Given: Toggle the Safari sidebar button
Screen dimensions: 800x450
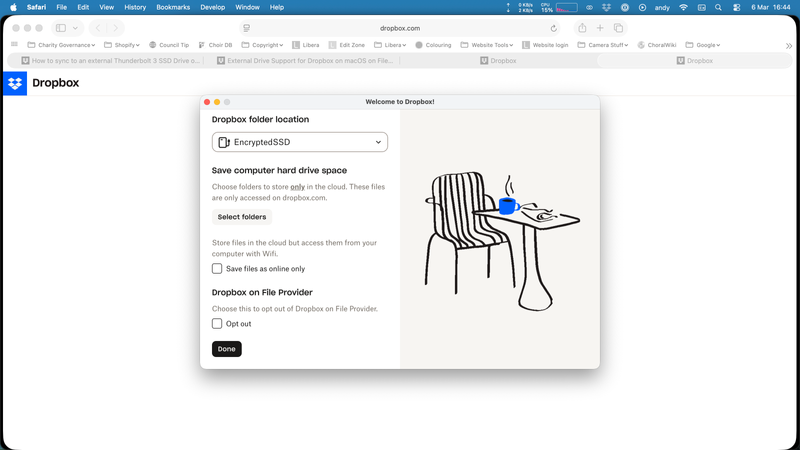Looking at the screenshot, I should coord(61,28).
